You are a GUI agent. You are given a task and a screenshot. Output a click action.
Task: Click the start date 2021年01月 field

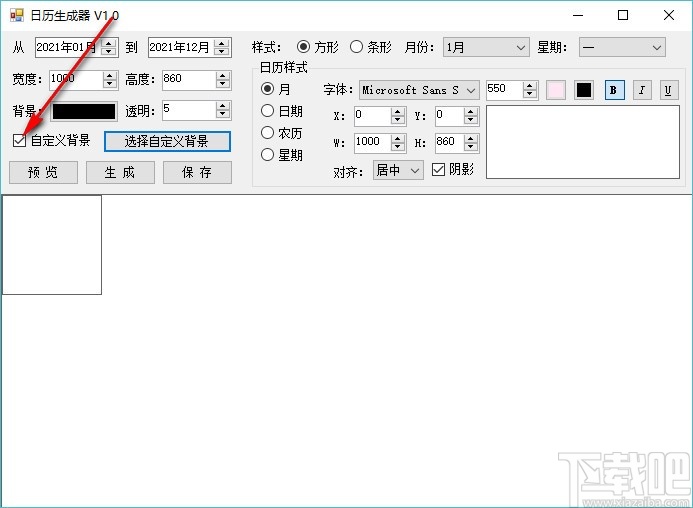[68, 47]
